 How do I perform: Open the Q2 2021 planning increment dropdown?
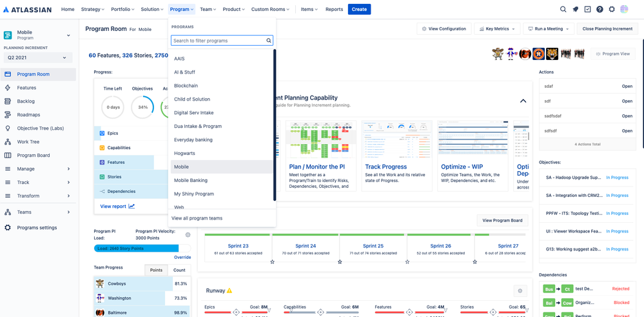coord(38,57)
